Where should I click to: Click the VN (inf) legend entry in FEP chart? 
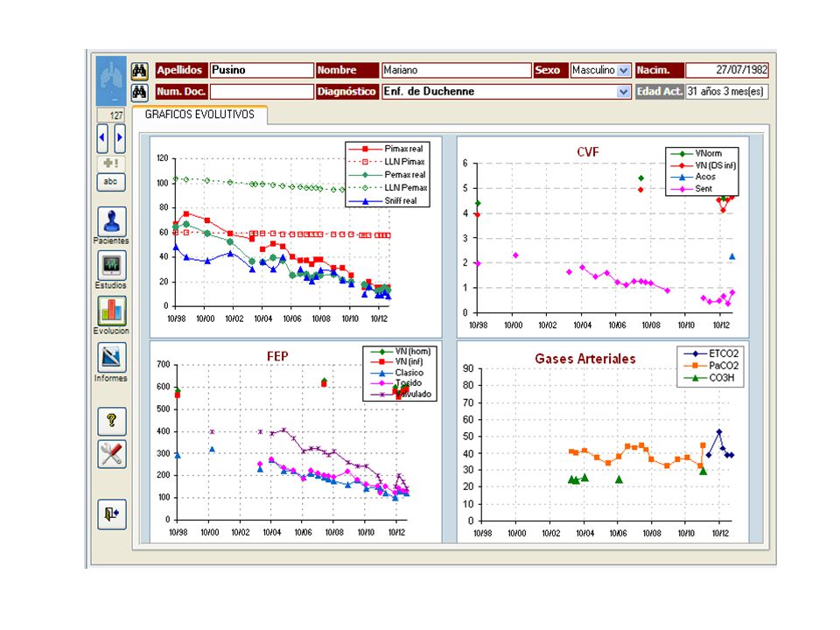[397, 362]
